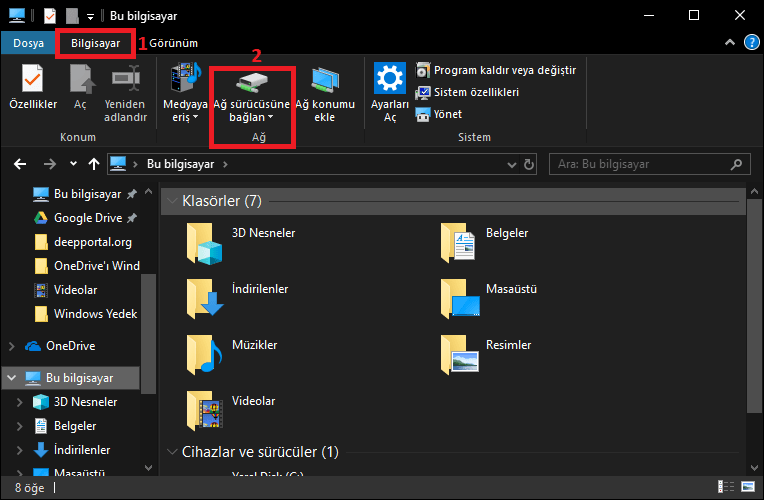Image resolution: width=764 pixels, height=500 pixels.
Task: Click the title bar properties quick-access icon
Action: point(50,16)
